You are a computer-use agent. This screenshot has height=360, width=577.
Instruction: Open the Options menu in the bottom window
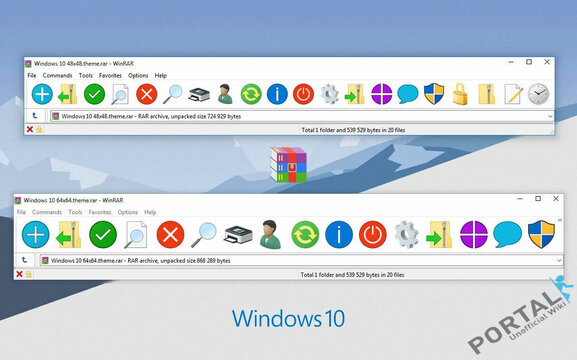pyautogui.click(x=128, y=212)
